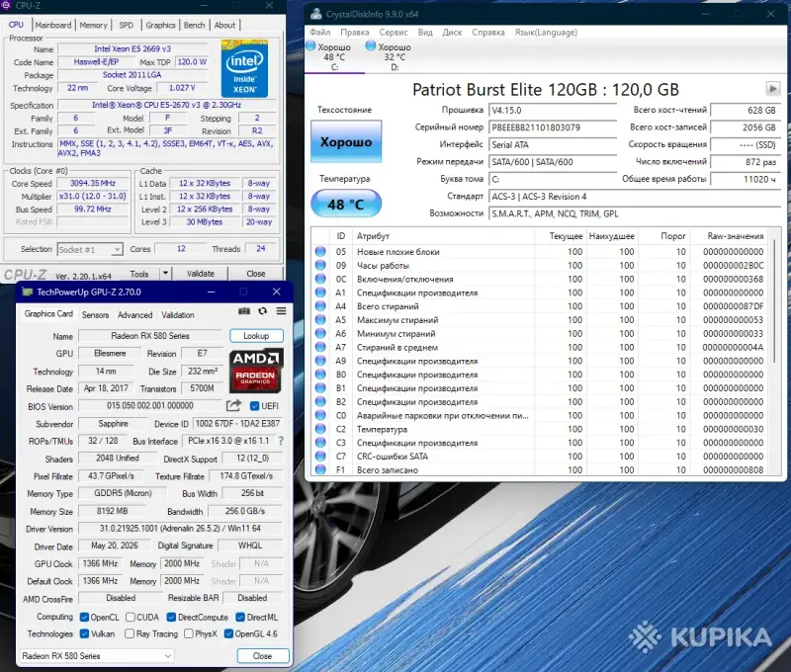Viewport: 791px width, 672px height.
Task: Toggle the OpenCL checkbox
Action: (84, 617)
